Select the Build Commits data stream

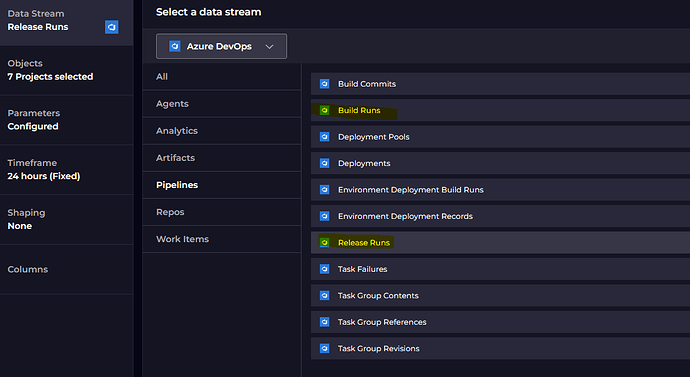pos(500,84)
